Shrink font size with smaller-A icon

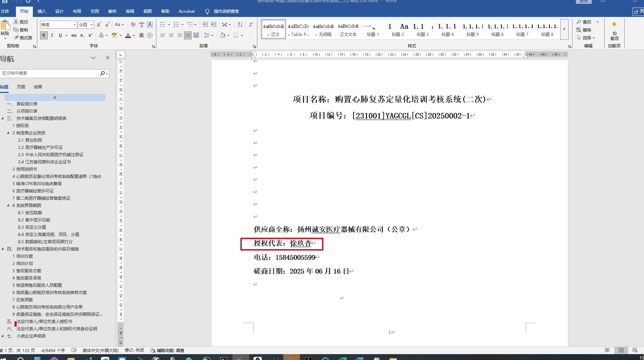tap(107, 25)
